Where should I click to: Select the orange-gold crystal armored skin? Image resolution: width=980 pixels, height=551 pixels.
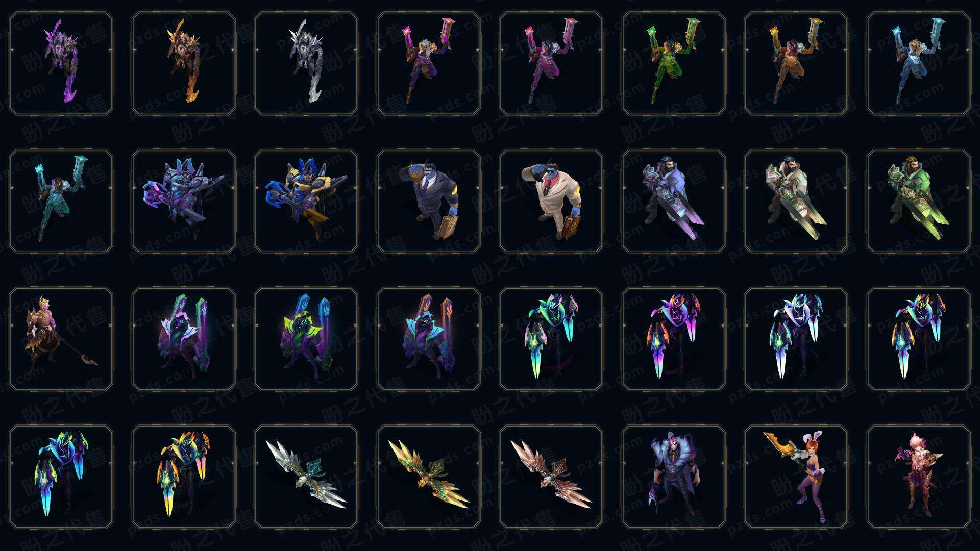click(x=184, y=64)
